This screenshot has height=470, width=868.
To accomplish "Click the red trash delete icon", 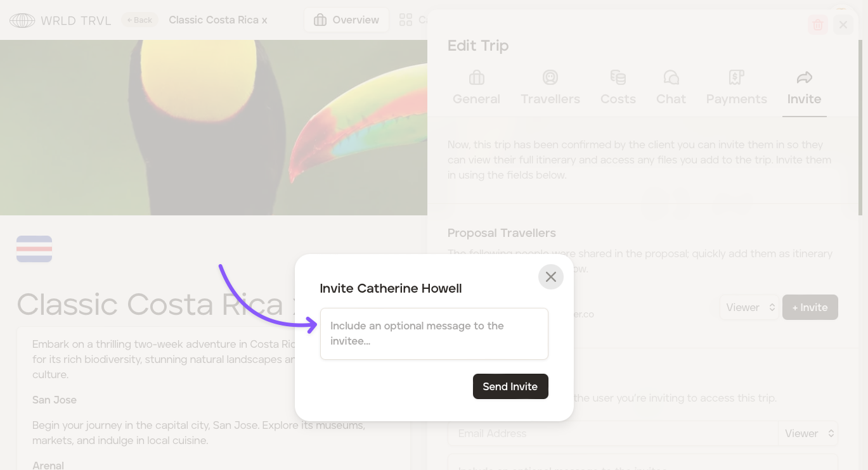I will (818, 25).
